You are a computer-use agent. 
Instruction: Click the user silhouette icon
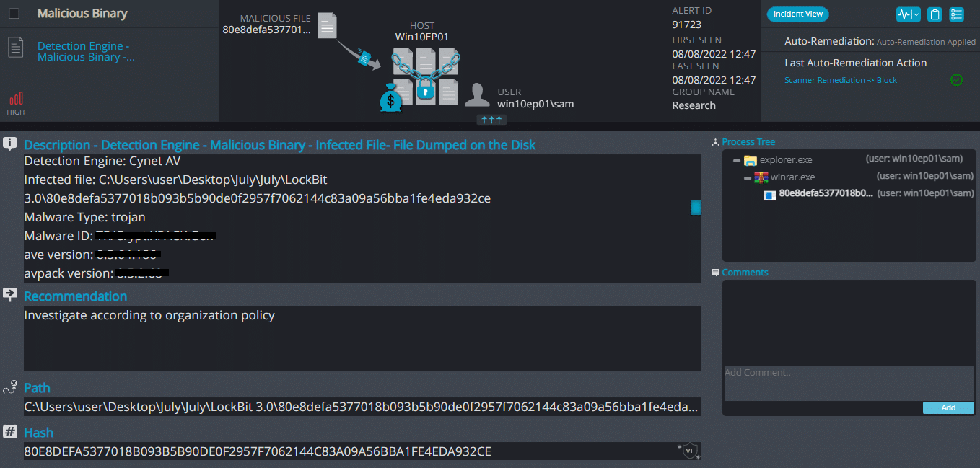click(477, 95)
